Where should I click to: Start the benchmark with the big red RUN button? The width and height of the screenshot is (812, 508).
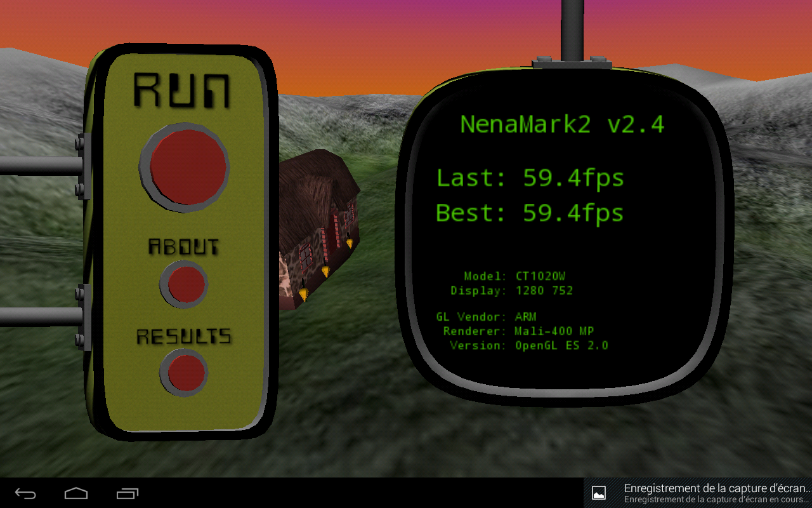point(185,168)
